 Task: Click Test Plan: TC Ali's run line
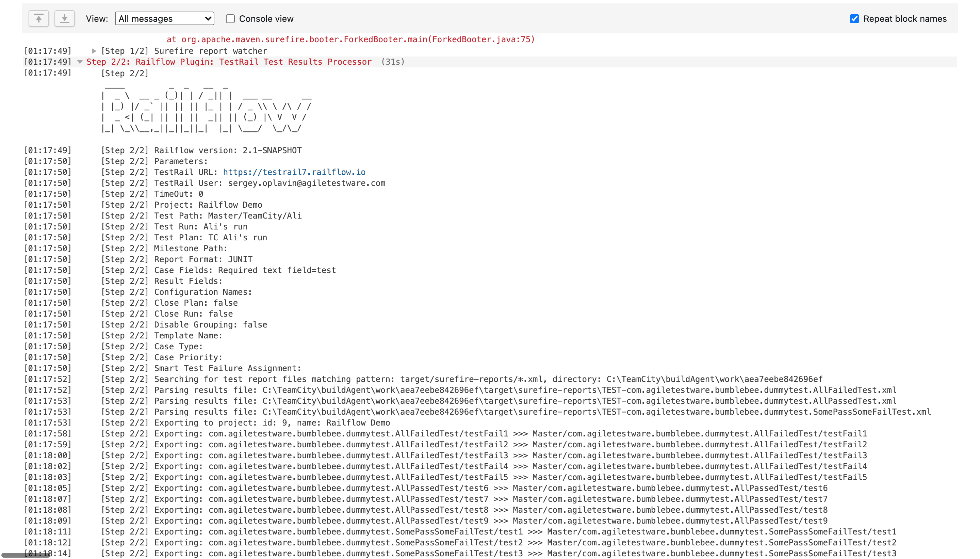211,238
